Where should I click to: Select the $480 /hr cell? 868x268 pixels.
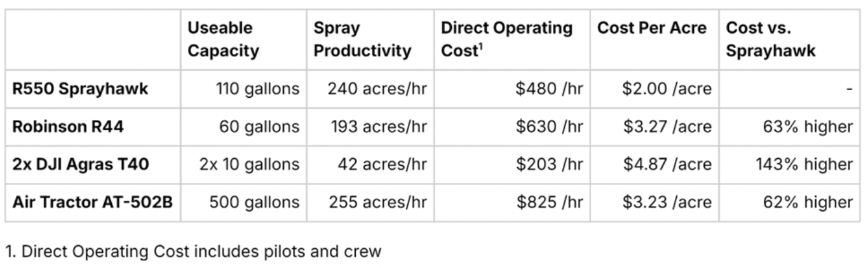pos(549,89)
